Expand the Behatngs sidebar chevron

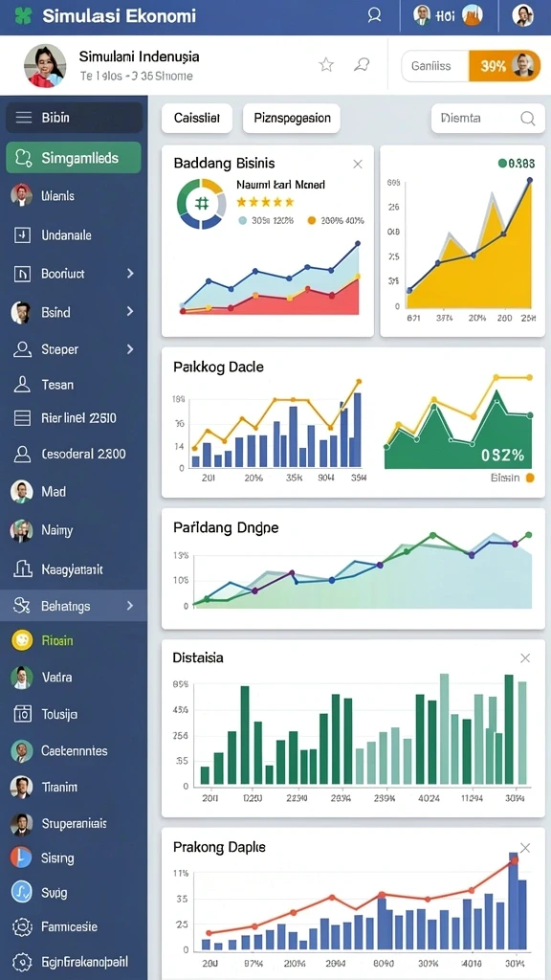point(130,605)
